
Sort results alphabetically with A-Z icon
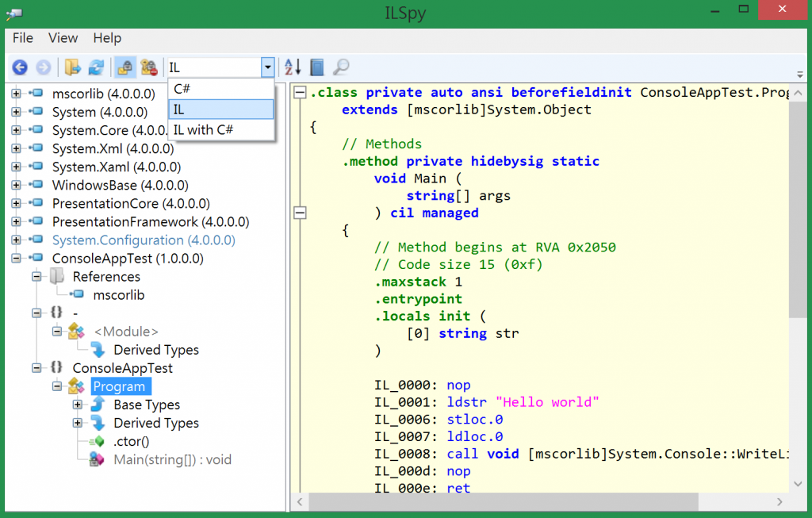(x=293, y=67)
